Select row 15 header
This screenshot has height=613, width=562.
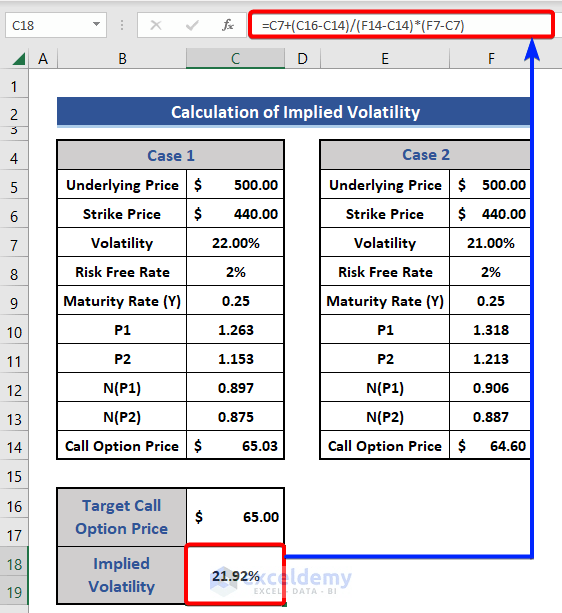pos(14,476)
